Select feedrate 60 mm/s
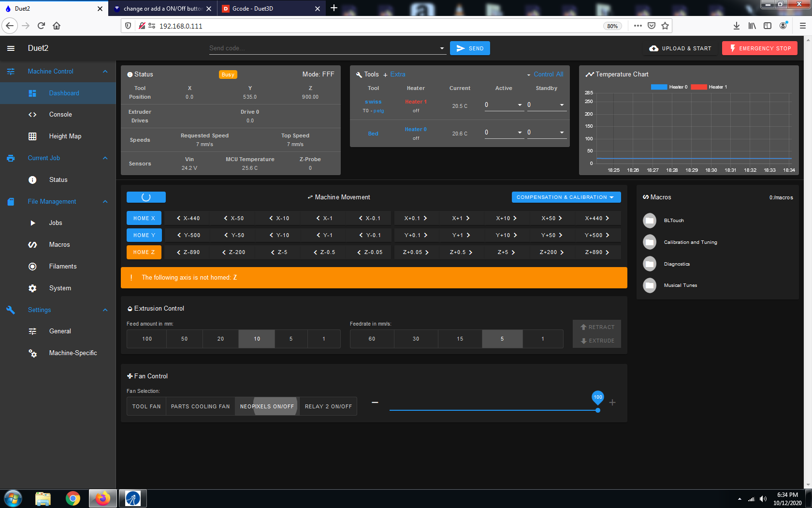Screen dimensions: 812x508 (372, 339)
